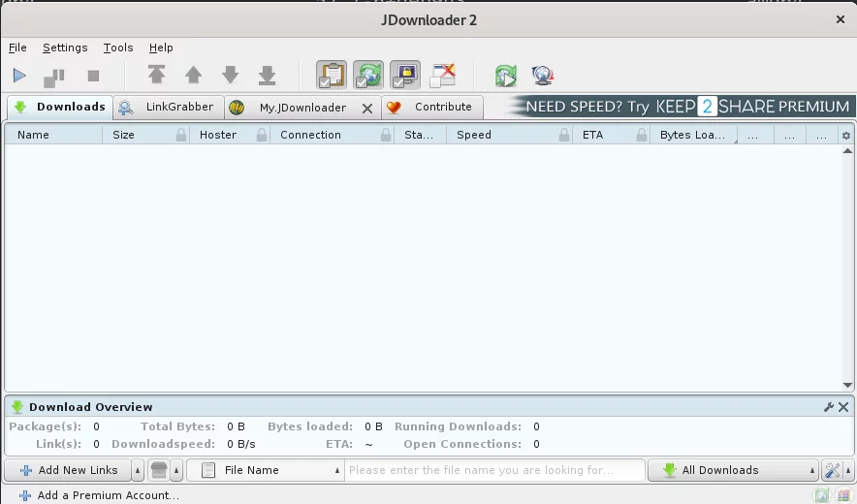Pause downloads with the pause icon
Screen dimensions: 857x504
tap(54, 78)
